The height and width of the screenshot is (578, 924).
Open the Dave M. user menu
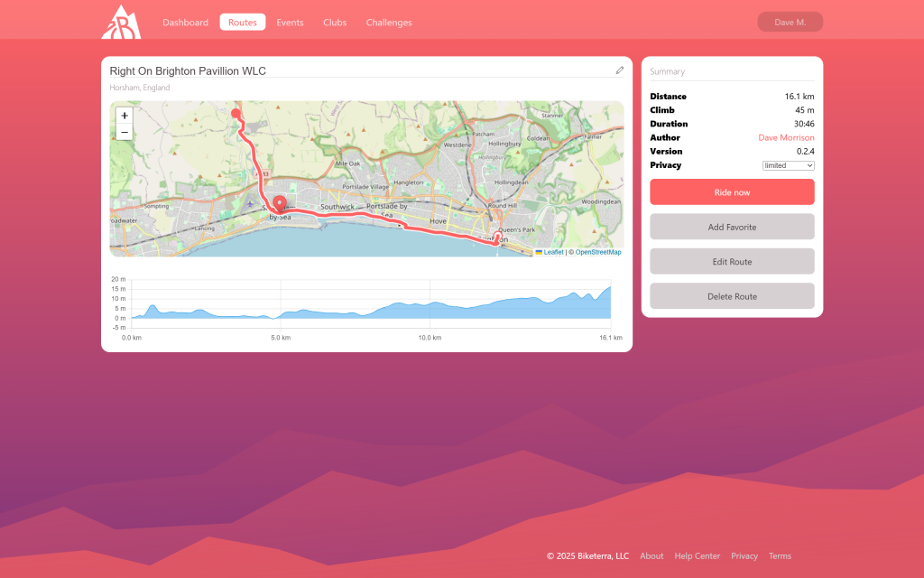(790, 22)
